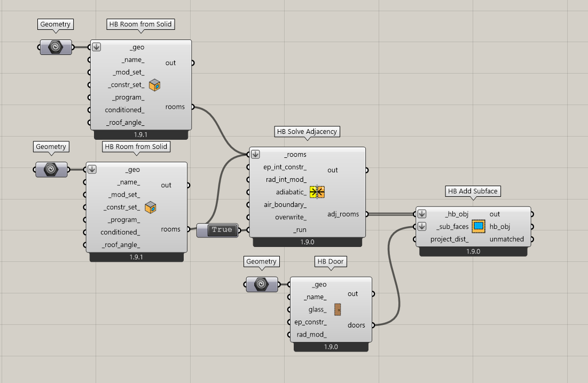The width and height of the screenshot is (588, 383).
Task: Click down-arrow beside _sub_faces on HB Add Subface
Action: 422,227
